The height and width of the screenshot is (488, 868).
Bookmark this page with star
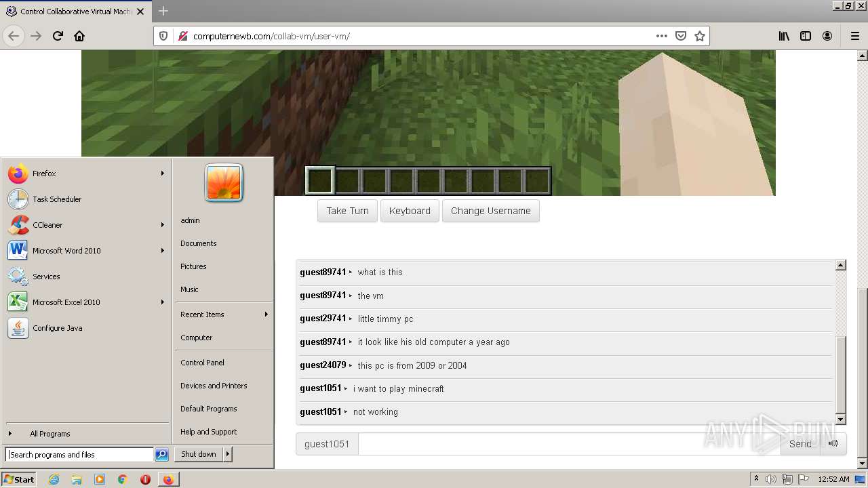point(700,36)
